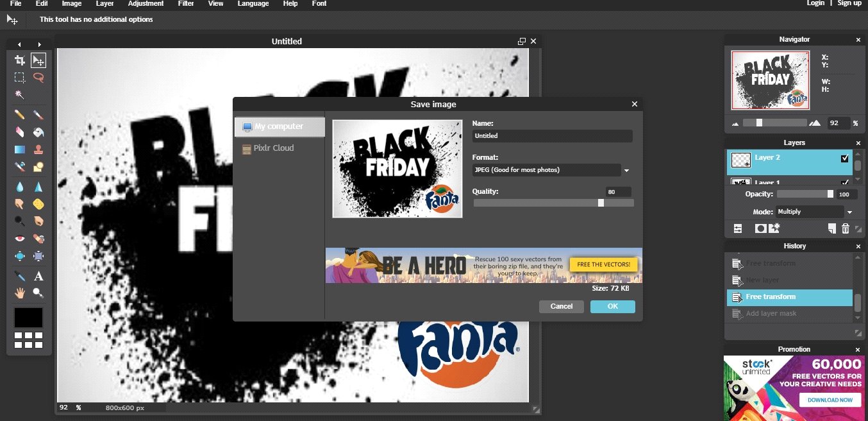Click OK in Save image dialog
Screen dimensions: 868x421
[613, 307]
